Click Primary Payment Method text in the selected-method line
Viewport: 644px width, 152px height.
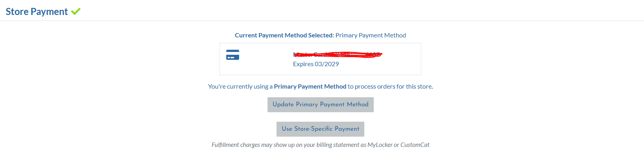371,35
